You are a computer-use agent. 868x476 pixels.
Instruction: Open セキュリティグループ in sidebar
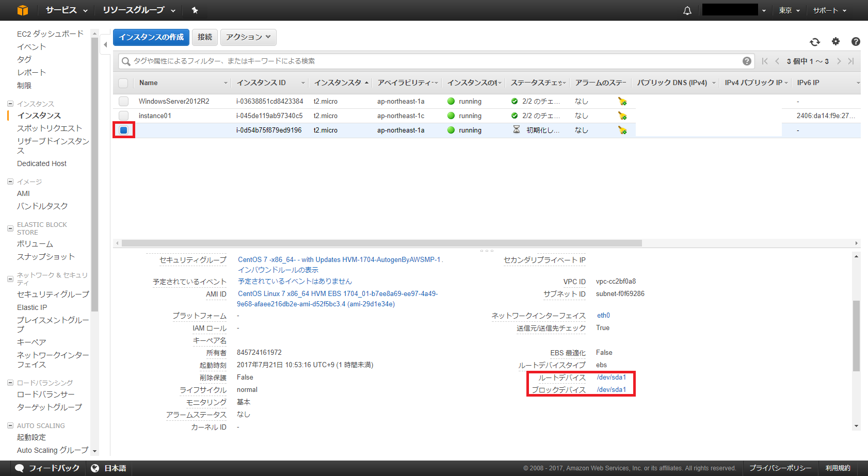click(53, 294)
